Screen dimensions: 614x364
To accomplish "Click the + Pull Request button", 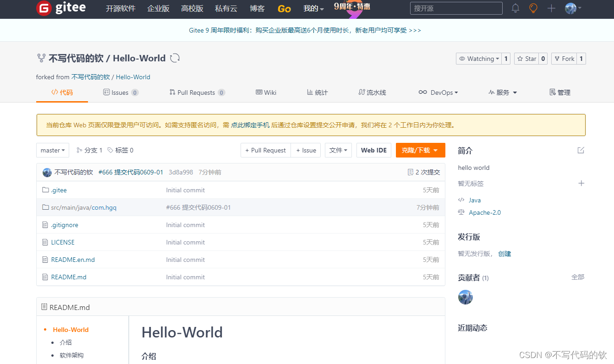I will coord(266,150).
